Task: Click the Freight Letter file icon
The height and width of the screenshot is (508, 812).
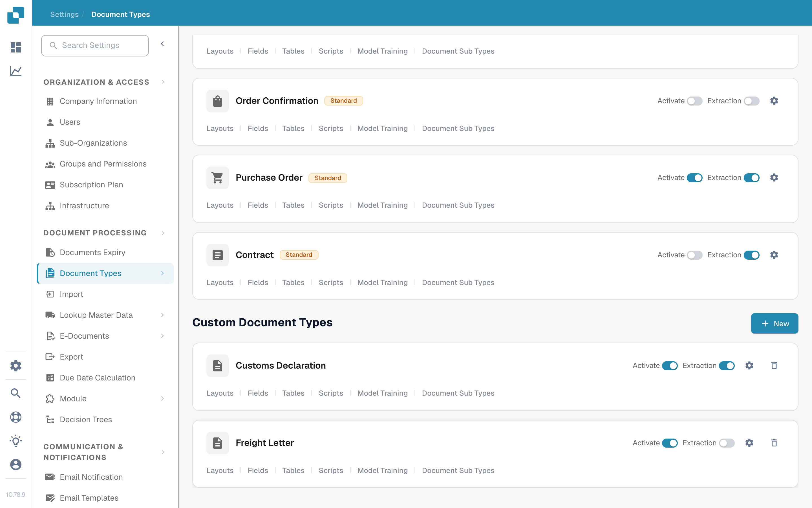Action: (217, 443)
